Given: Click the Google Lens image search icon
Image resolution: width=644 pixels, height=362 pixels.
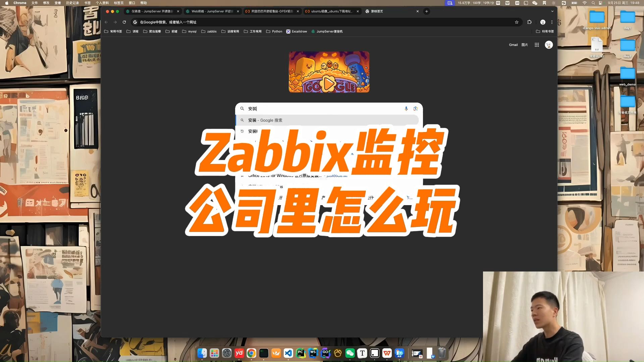Looking at the screenshot, I should pyautogui.click(x=416, y=109).
